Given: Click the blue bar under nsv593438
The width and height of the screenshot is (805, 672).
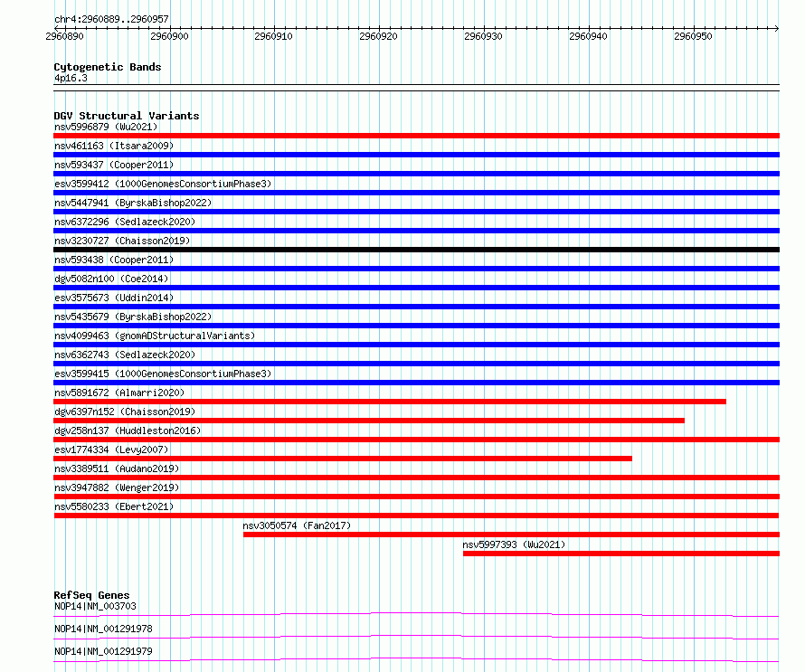Looking at the screenshot, I should 416,269.
